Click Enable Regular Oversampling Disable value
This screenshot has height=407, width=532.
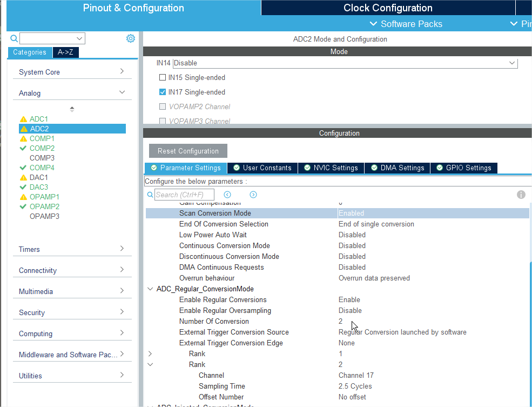(350, 311)
